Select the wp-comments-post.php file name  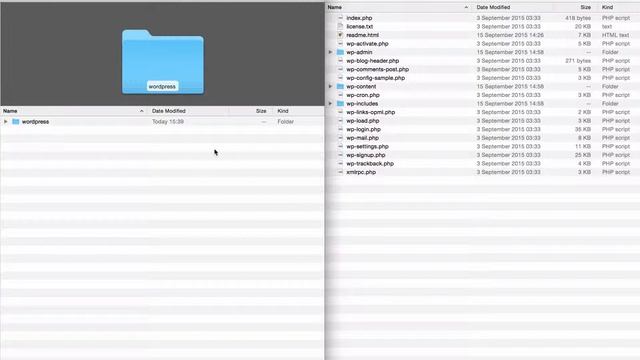(x=378, y=69)
